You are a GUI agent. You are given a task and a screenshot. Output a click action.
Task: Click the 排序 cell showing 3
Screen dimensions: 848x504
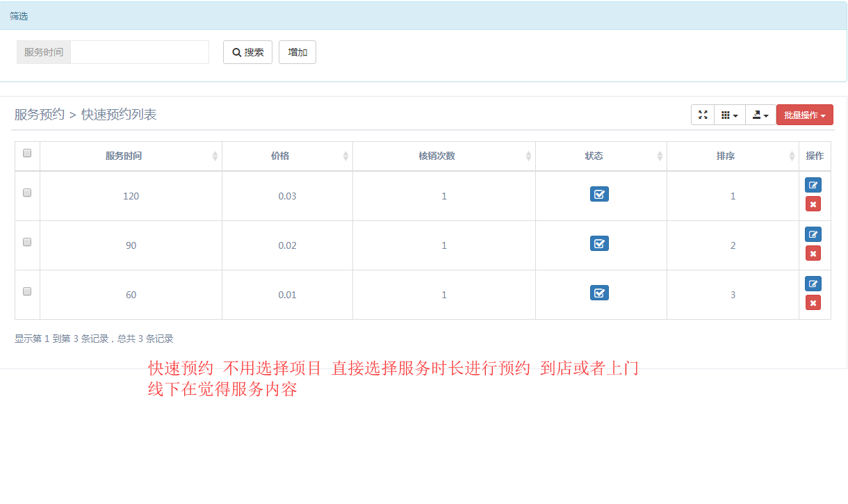[x=733, y=295]
